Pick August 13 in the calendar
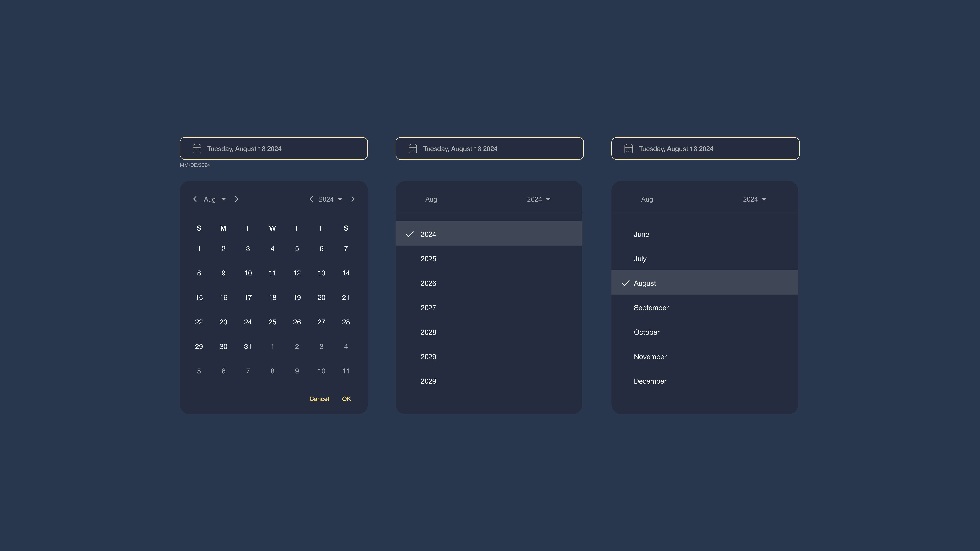Screen dimensions: 980x551 click(321, 273)
